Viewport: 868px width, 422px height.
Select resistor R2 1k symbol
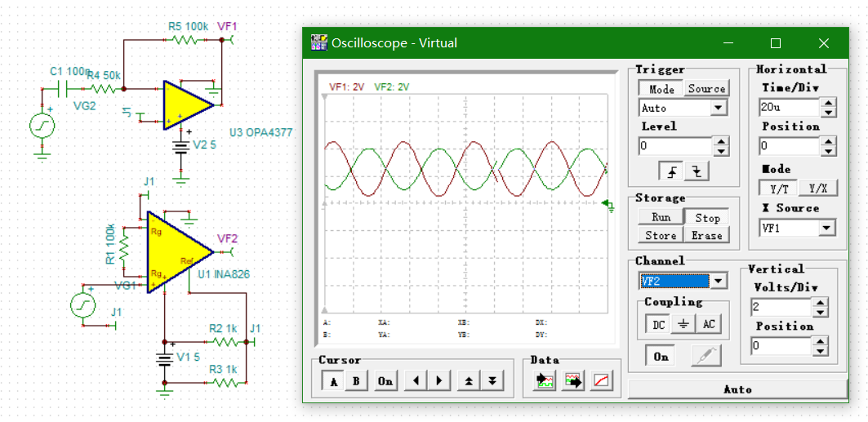tap(225, 341)
